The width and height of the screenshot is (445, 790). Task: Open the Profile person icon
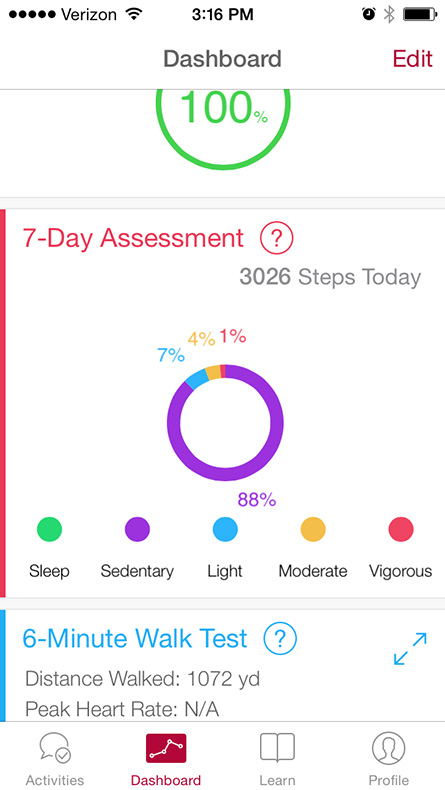click(389, 748)
